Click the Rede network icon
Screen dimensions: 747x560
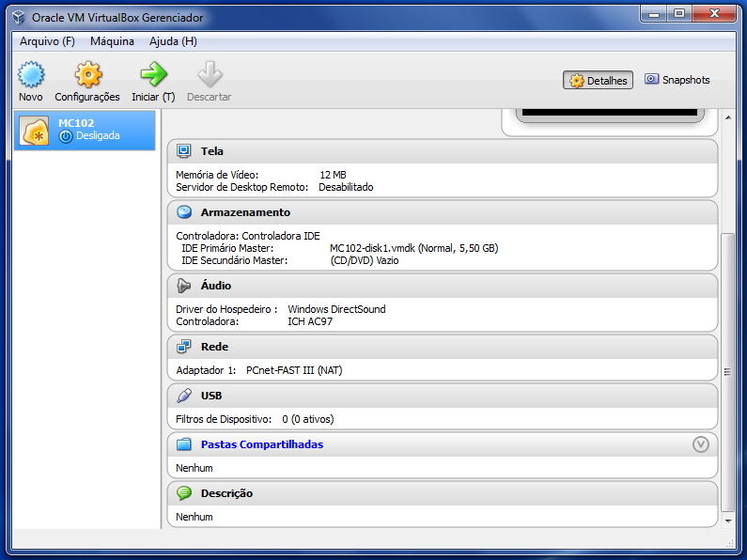pyautogui.click(x=184, y=346)
